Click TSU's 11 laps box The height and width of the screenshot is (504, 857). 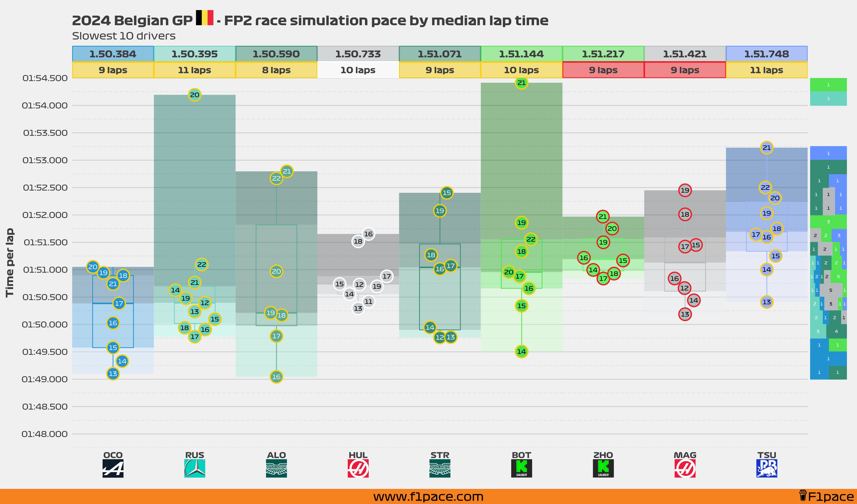(x=767, y=70)
